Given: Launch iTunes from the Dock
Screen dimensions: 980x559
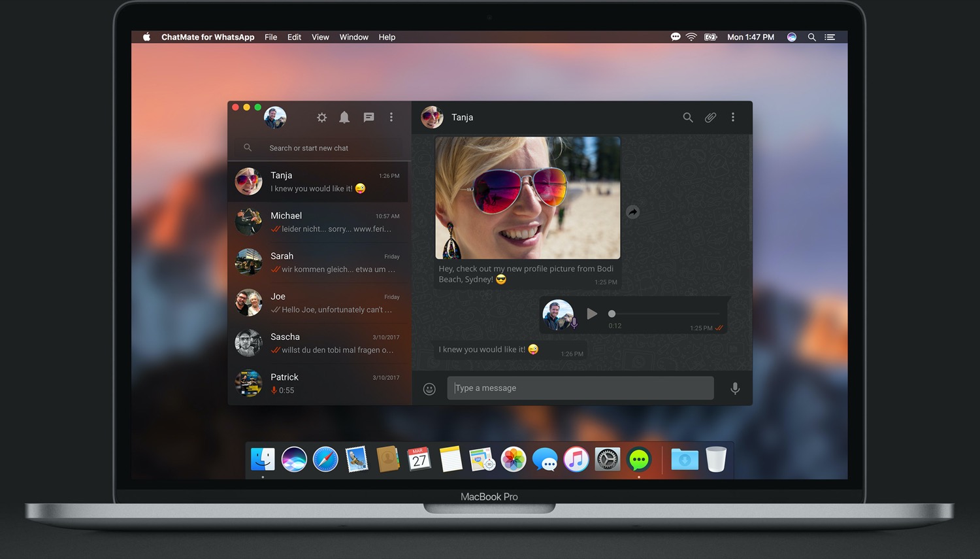Looking at the screenshot, I should (576, 460).
